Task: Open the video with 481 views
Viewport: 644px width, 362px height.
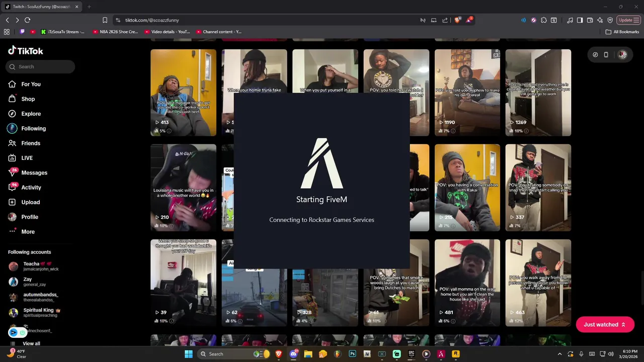Action: [x=467, y=283]
